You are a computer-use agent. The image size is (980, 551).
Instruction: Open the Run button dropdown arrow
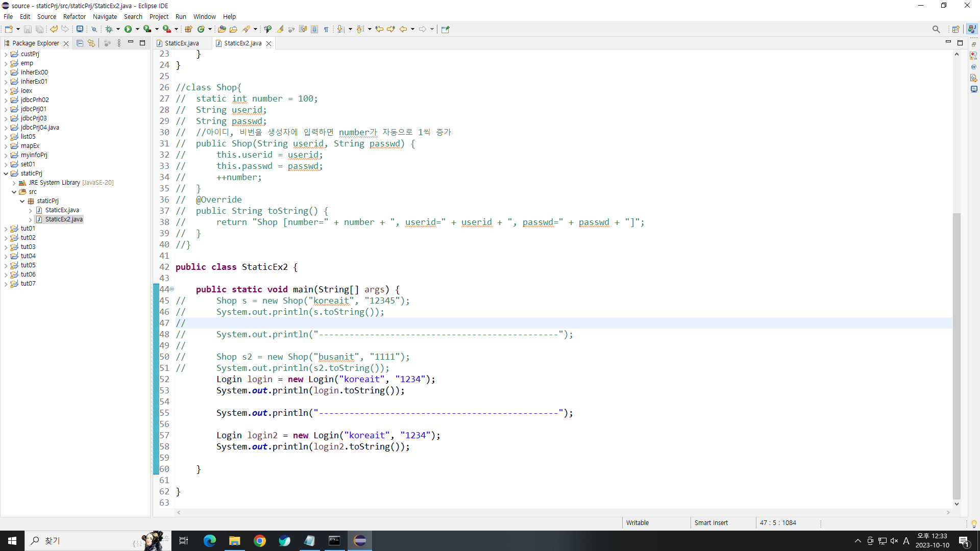pyautogui.click(x=137, y=29)
